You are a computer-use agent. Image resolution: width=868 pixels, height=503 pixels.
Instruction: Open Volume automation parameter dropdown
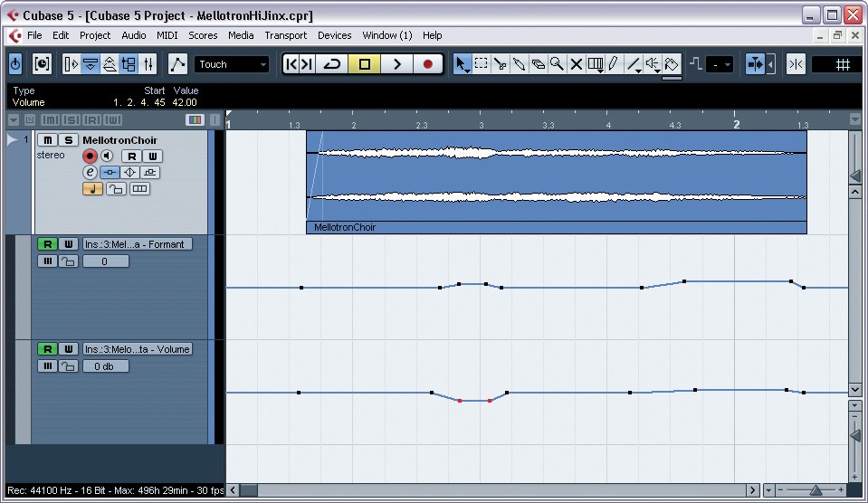point(138,349)
